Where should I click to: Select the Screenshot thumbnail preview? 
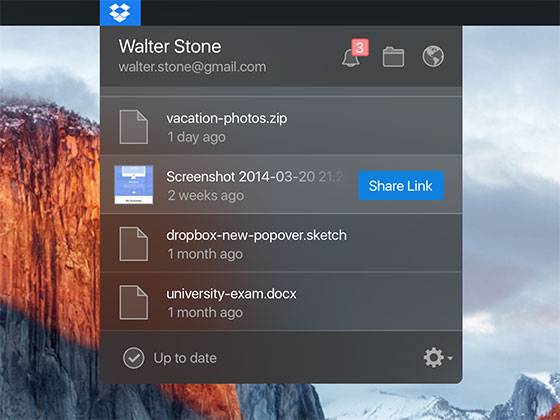click(134, 185)
